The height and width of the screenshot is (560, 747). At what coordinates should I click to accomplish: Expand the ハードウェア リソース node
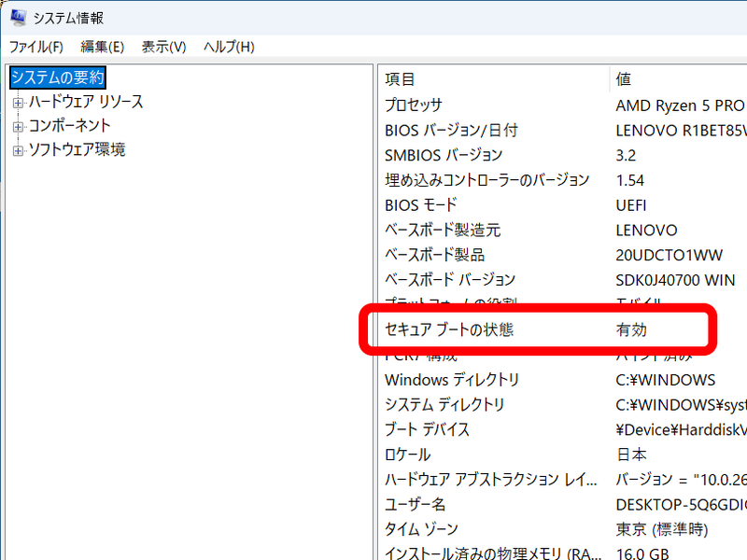tap(18, 103)
